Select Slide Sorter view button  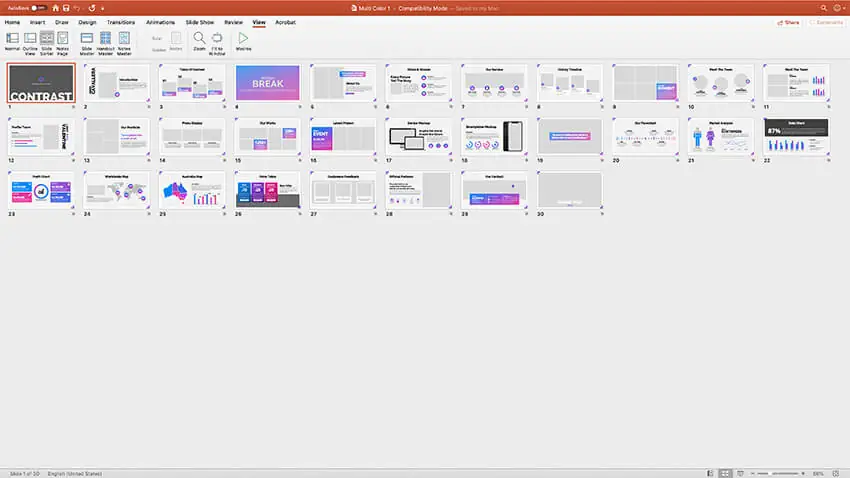tap(47, 43)
